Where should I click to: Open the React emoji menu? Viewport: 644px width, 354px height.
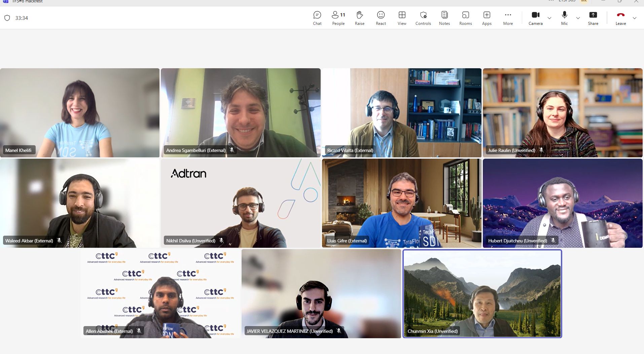coord(381,18)
